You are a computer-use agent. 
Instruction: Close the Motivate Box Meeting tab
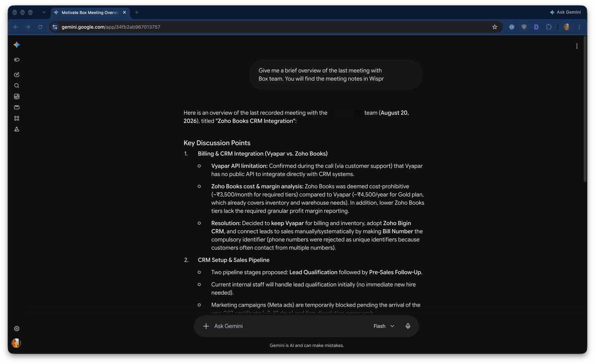coord(124,12)
